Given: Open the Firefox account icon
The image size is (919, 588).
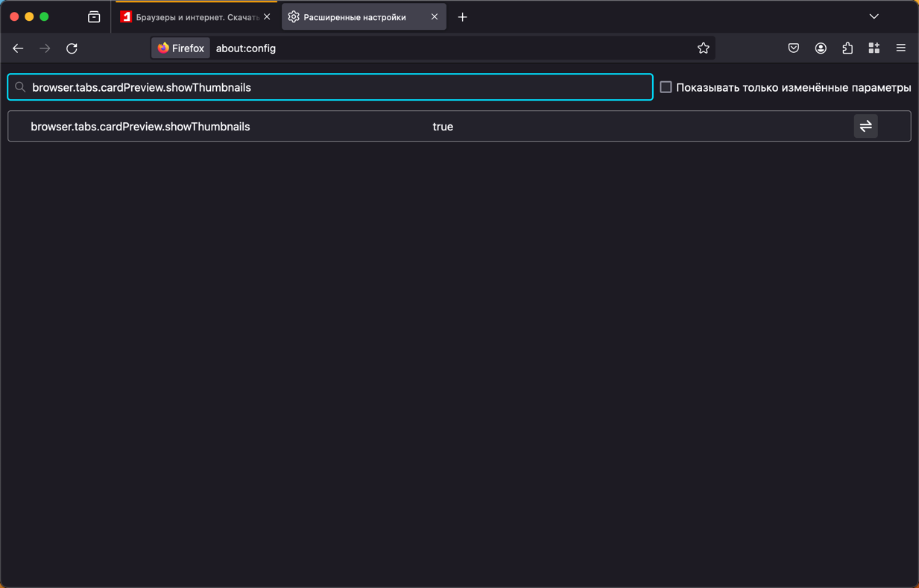Looking at the screenshot, I should pos(821,48).
